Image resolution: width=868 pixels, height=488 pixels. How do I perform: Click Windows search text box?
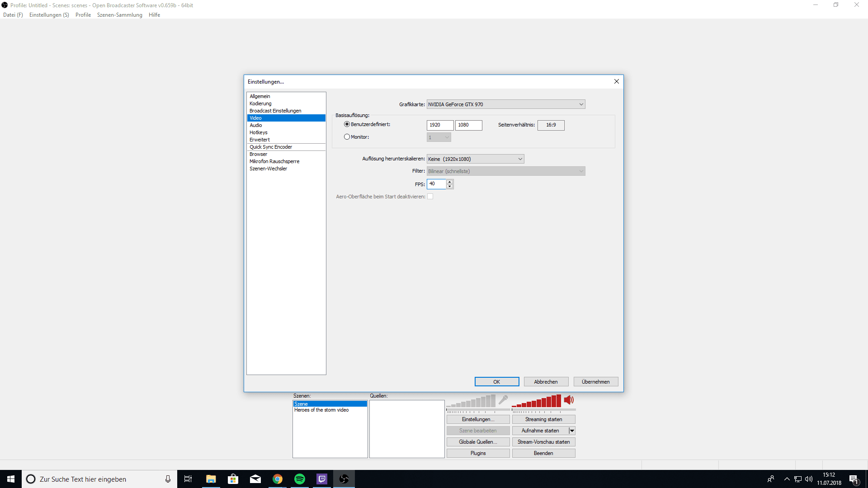(x=99, y=479)
